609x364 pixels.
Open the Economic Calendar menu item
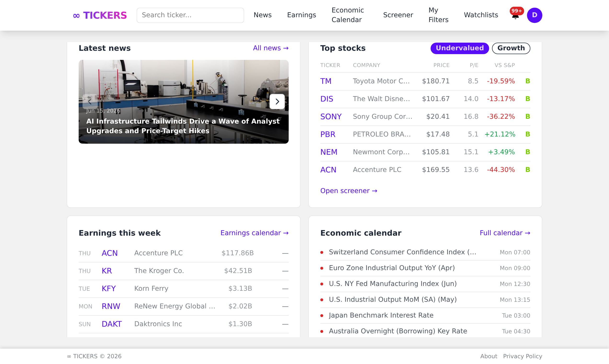point(347,15)
